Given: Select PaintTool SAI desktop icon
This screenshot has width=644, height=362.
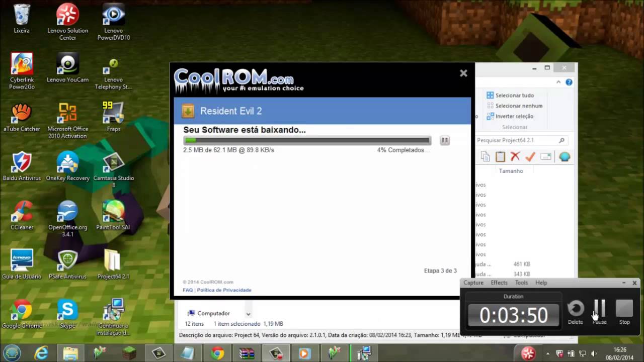Looking at the screenshot, I should pyautogui.click(x=113, y=216).
